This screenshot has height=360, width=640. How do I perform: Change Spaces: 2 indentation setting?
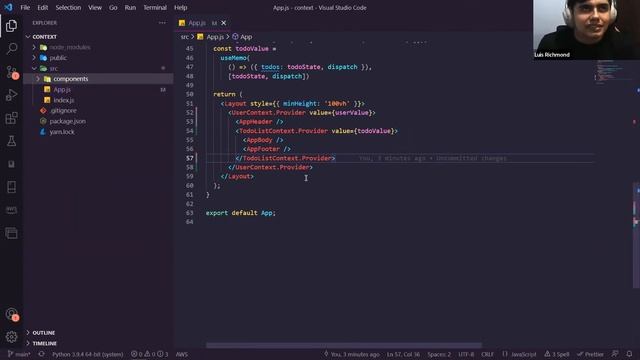click(439, 354)
